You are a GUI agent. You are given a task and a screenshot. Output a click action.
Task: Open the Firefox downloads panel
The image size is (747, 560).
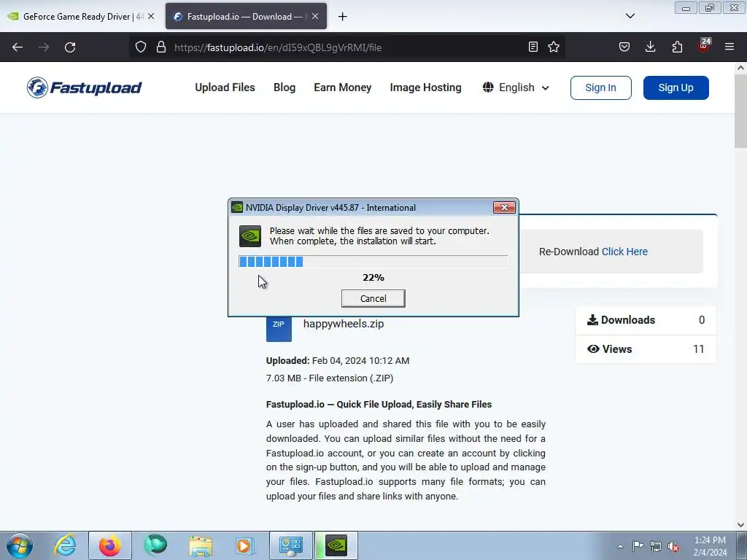click(650, 47)
